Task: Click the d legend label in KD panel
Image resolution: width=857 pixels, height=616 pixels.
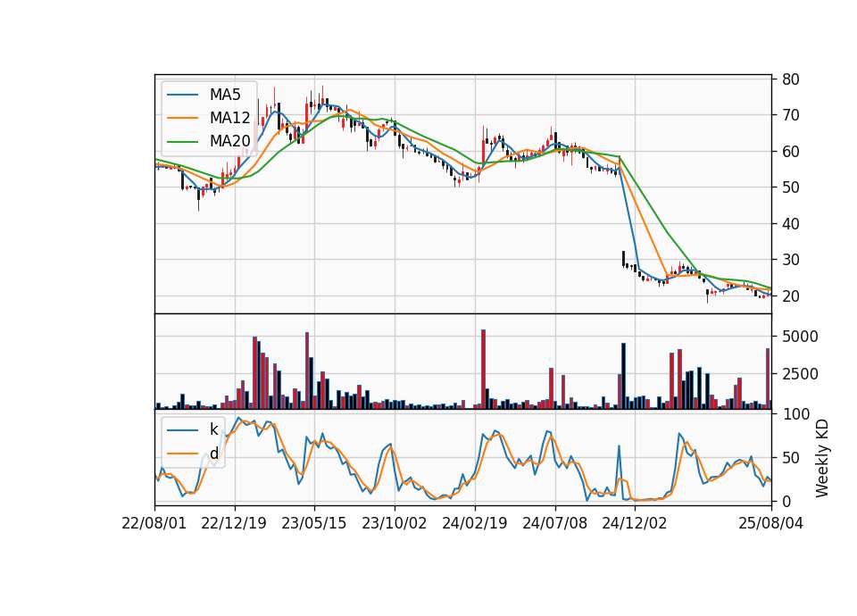Action: click(x=213, y=454)
